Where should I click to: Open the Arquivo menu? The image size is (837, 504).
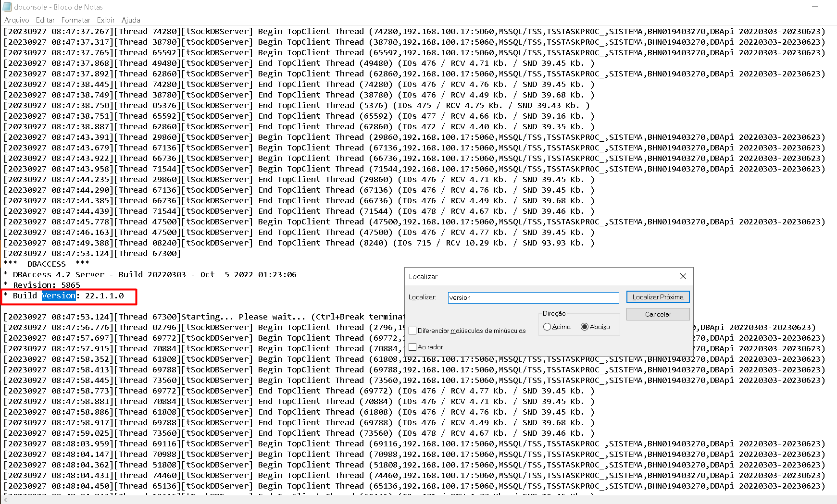click(x=17, y=20)
